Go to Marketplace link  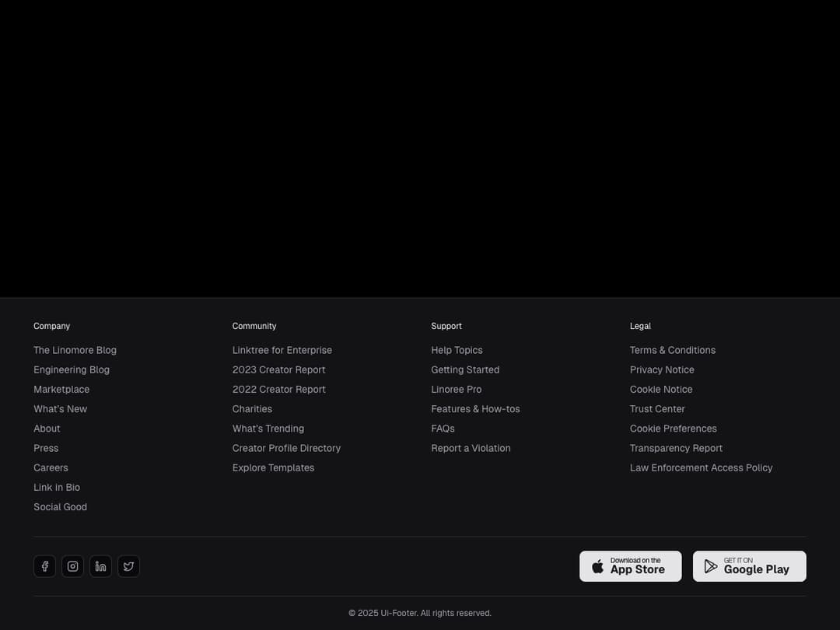pos(61,390)
